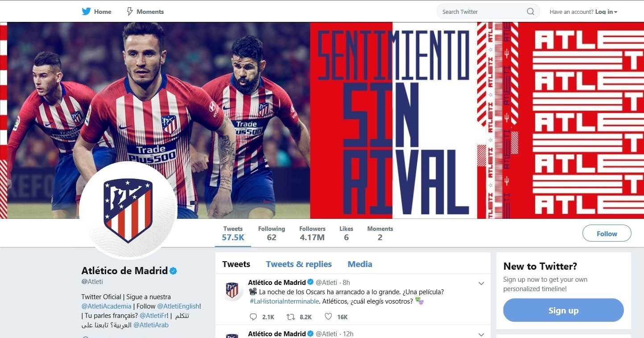This screenshot has width=644, height=338.
Task: Click the Sign up button
Action: [563, 310]
